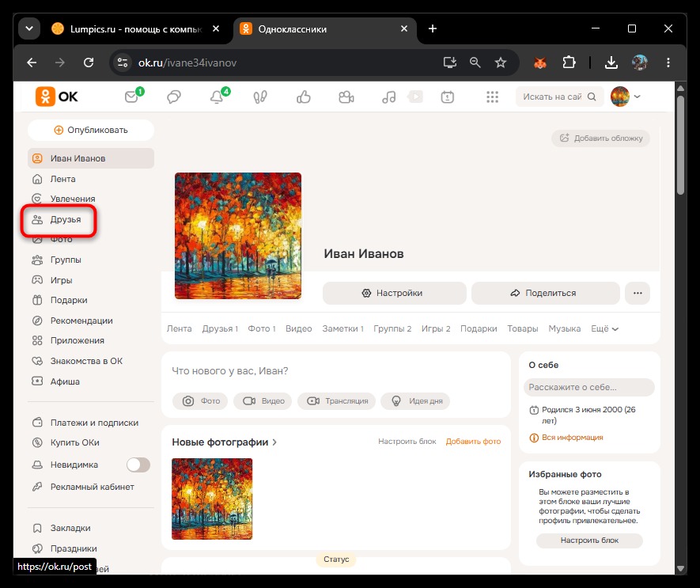
Task: Open three-dot more actions button in profile
Action: point(638,293)
